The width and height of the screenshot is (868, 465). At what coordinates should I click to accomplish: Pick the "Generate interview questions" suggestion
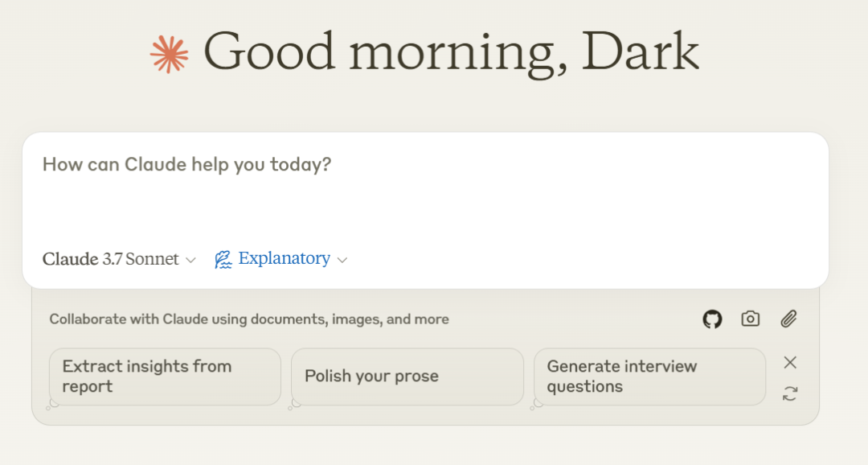(649, 377)
